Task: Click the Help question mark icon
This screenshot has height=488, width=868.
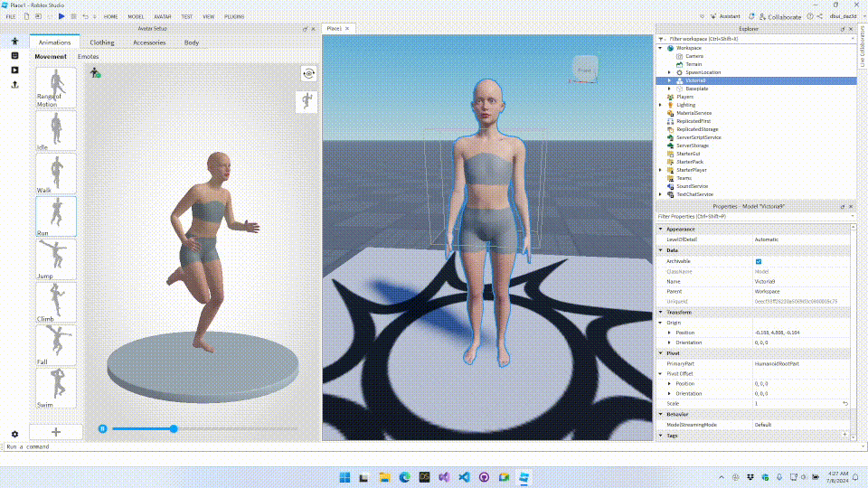Action: (x=810, y=16)
